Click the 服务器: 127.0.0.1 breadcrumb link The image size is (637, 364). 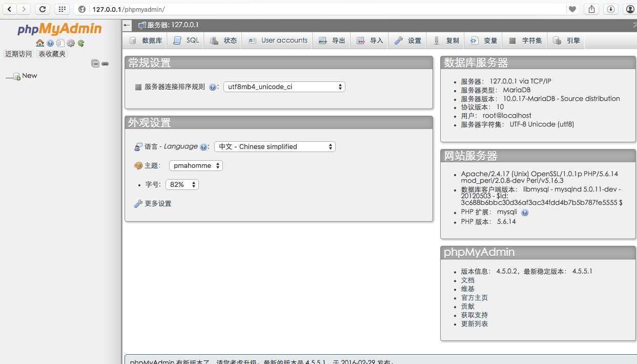[173, 25]
